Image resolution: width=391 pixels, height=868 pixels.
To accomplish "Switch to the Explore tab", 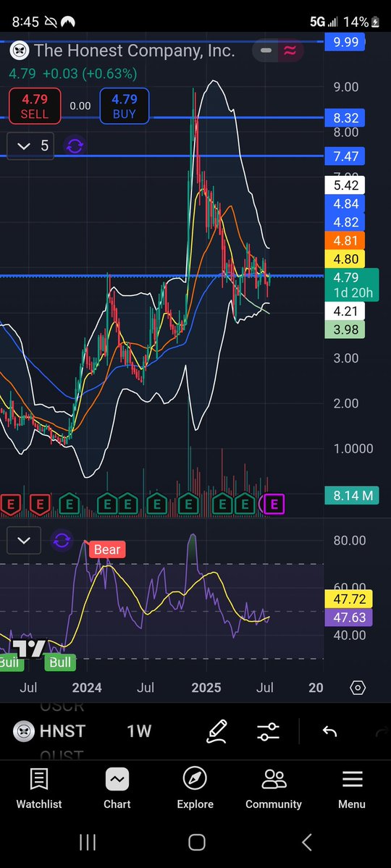I will pyautogui.click(x=195, y=789).
